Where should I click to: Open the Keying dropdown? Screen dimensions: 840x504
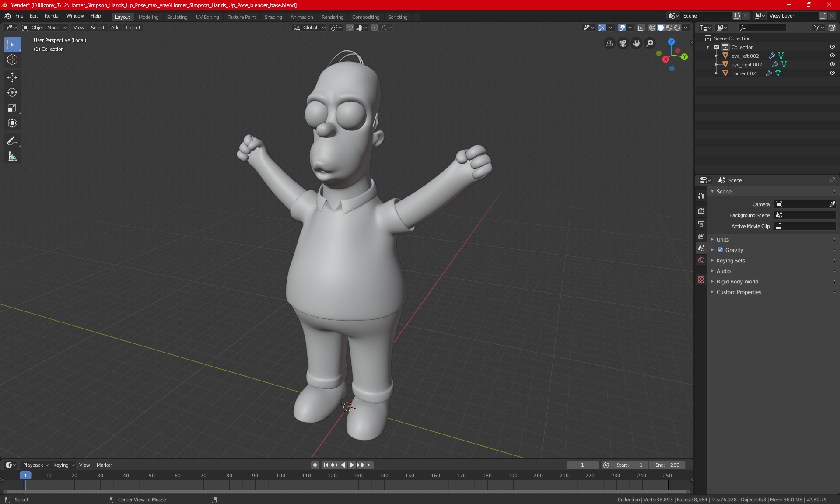pos(63,465)
